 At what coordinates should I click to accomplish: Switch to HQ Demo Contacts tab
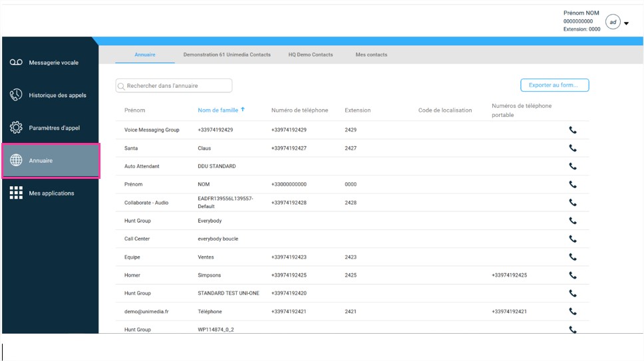pos(311,55)
